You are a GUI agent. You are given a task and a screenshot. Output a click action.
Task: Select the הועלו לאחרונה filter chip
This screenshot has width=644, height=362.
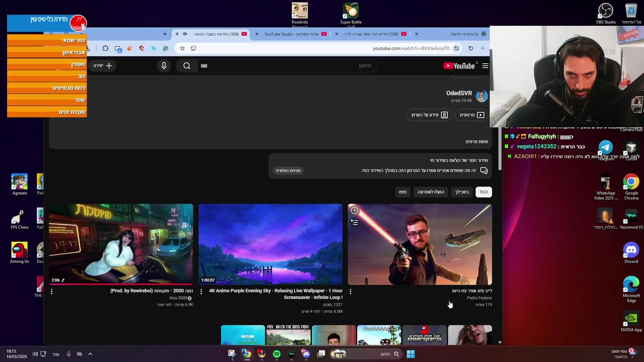[x=431, y=192]
